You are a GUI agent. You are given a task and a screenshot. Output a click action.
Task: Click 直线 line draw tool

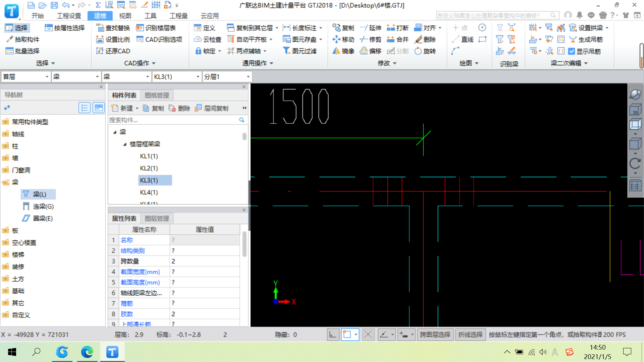click(463, 40)
